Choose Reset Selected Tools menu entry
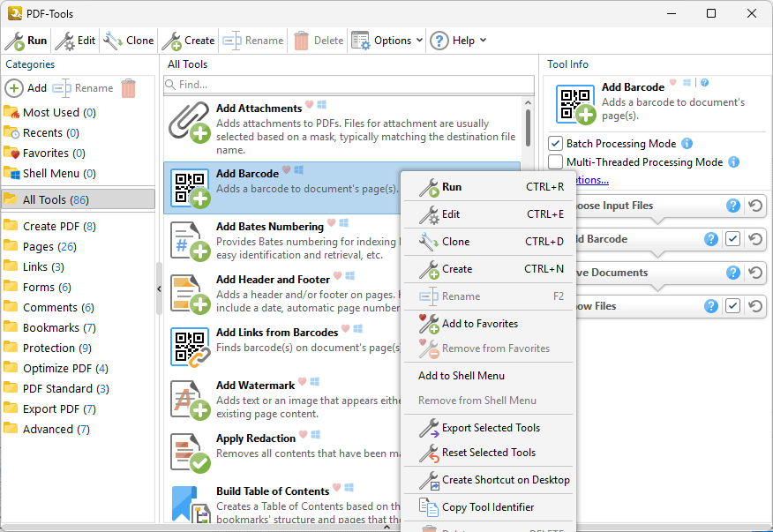The height and width of the screenshot is (532, 773). [490, 453]
